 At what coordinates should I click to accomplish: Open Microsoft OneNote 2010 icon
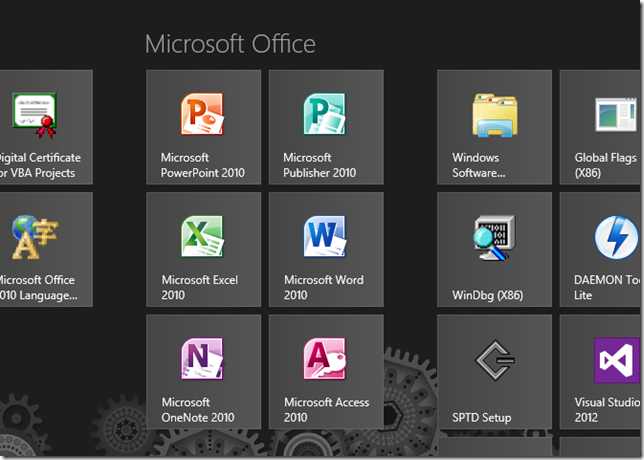(x=202, y=359)
